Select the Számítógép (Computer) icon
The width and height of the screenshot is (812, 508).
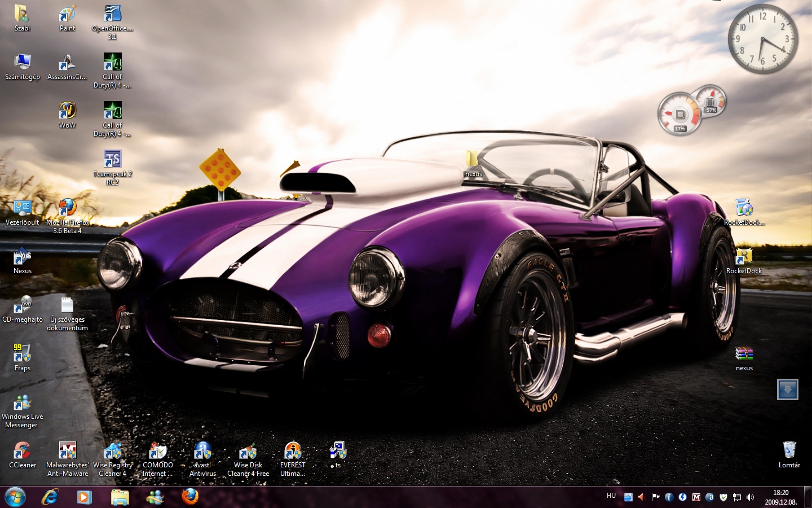click(x=22, y=67)
